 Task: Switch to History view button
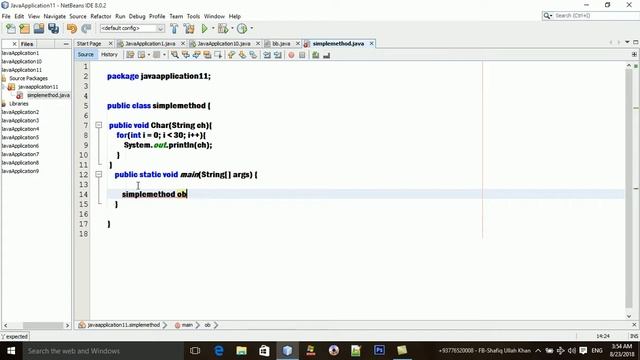[109, 54]
